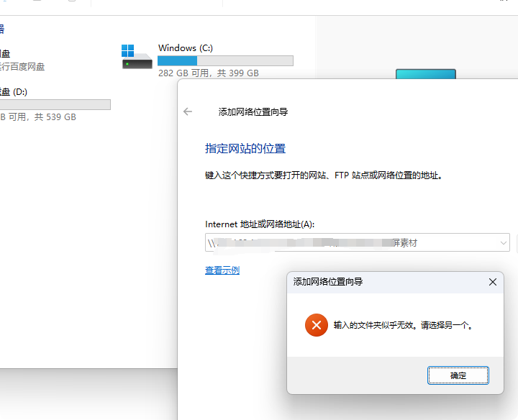
Task: Close the 添加网络位置向导 error dialog
Action: pos(493,282)
